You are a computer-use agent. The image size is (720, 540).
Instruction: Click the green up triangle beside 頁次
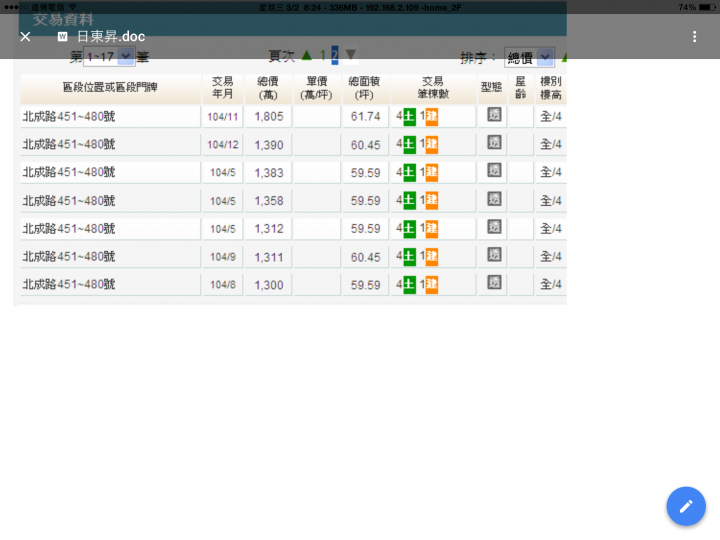click(x=307, y=56)
